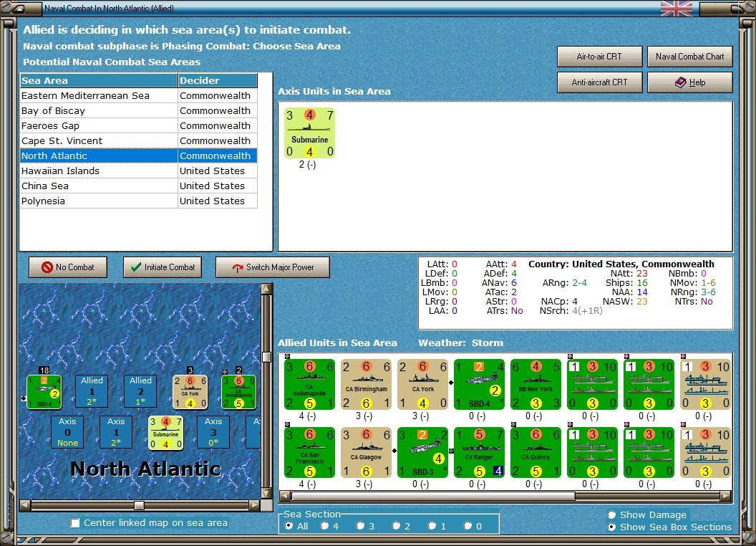Select the Polynesia sea area
This screenshot has height=546, width=756.
point(138,201)
